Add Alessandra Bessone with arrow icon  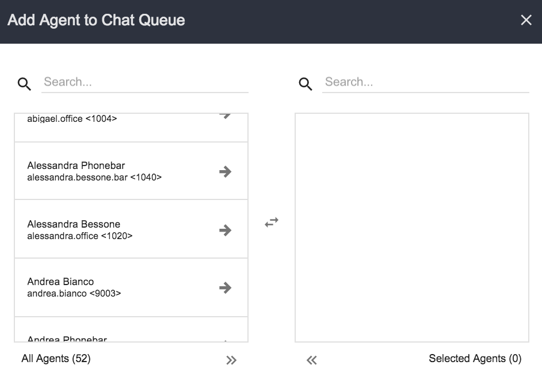[226, 230]
